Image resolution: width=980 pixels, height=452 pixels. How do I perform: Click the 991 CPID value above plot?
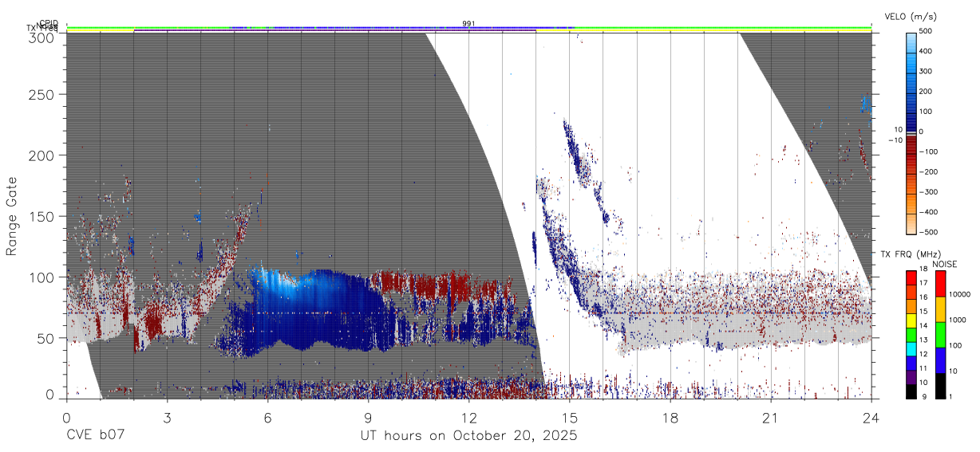pyautogui.click(x=469, y=23)
